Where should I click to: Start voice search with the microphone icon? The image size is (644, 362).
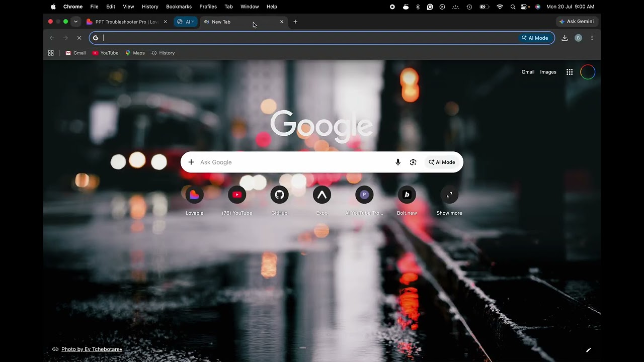pos(398,162)
